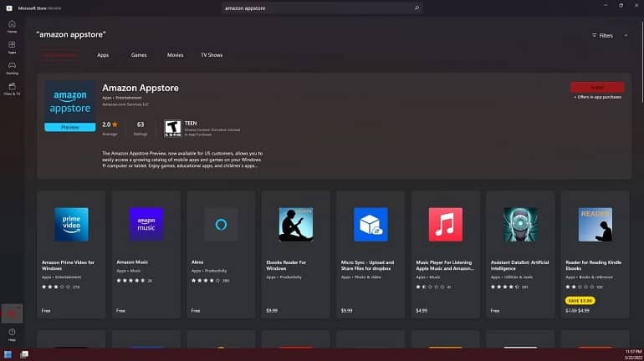Viewport: 644px width, 361px height.
Task: Click the Alexa title text
Action: 197,262
